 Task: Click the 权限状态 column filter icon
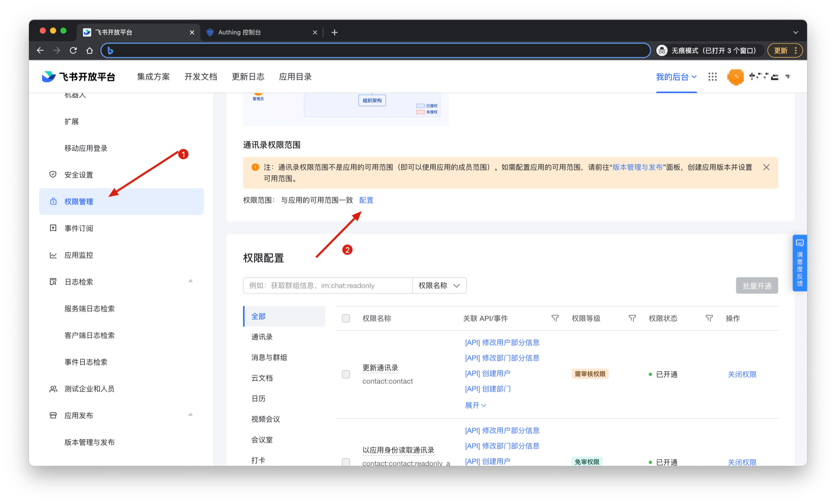point(709,319)
